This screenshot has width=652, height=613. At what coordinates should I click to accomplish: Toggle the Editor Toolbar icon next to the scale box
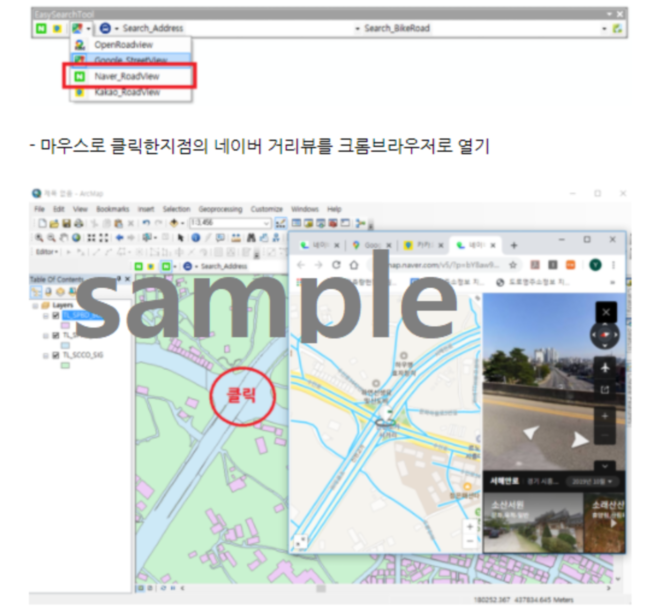pyautogui.click(x=281, y=223)
